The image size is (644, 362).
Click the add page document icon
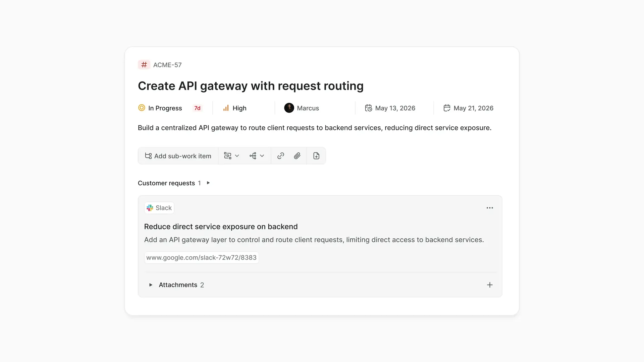316,156
